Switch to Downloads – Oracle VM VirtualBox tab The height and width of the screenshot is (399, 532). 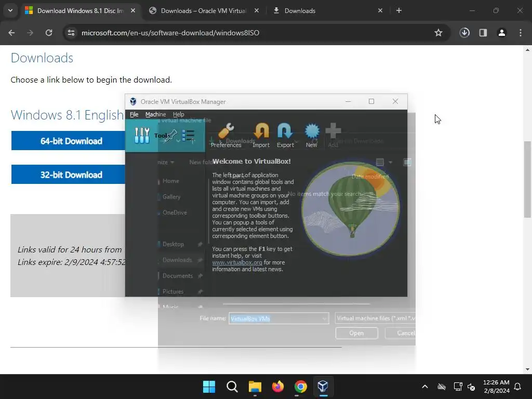204,11
